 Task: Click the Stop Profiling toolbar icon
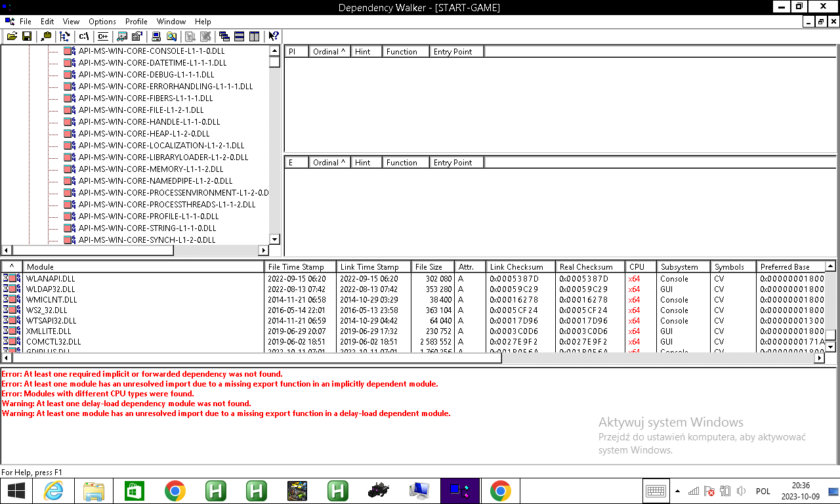(205, 36)
